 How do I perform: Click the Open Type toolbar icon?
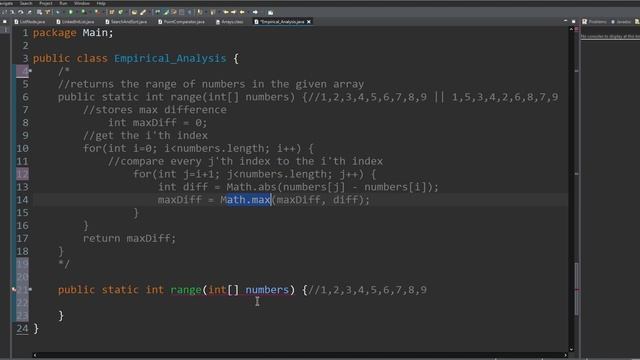[x=134, y=12]
